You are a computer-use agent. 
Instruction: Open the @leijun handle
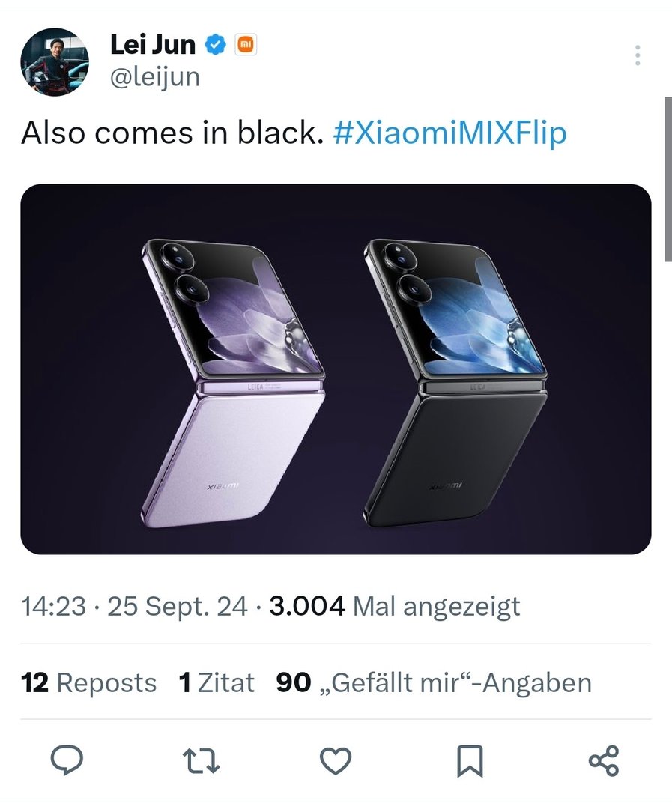click(155, 77)
